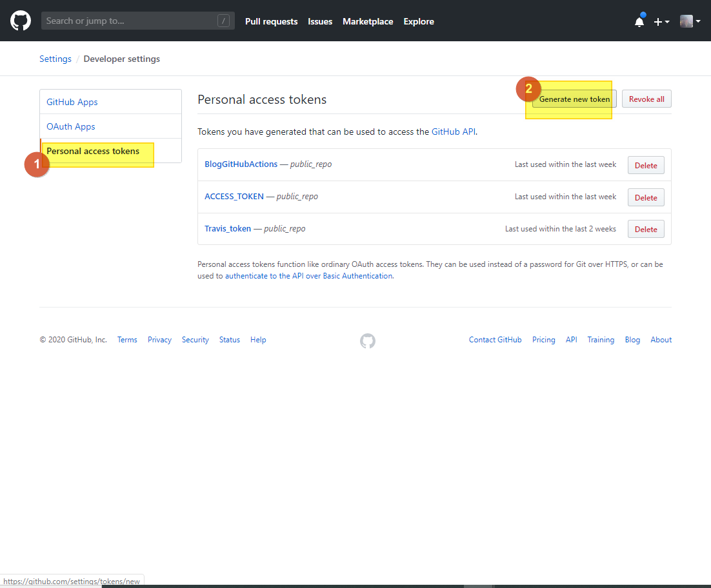This screenshot has width=711, height=588.
Task: Open the GitHub home logo in the header
Action: (21, 21)
